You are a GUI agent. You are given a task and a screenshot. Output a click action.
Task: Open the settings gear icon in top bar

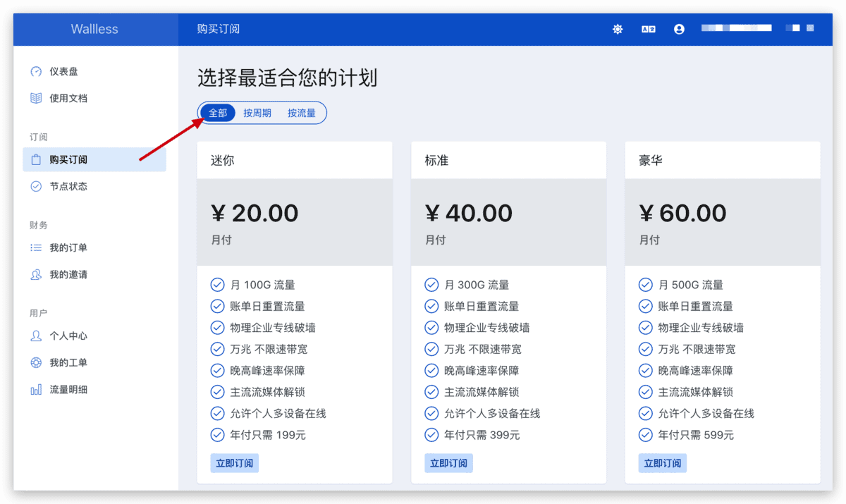tap(618, 29)
